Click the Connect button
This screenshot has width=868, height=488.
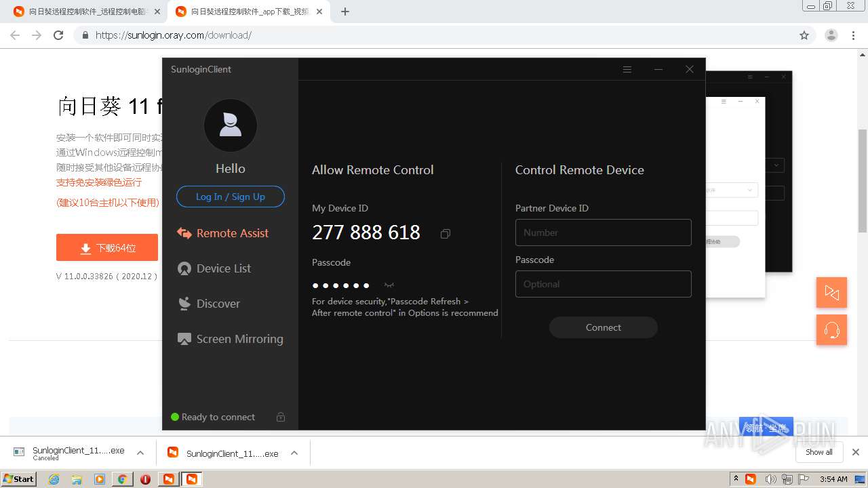(604, 327)
